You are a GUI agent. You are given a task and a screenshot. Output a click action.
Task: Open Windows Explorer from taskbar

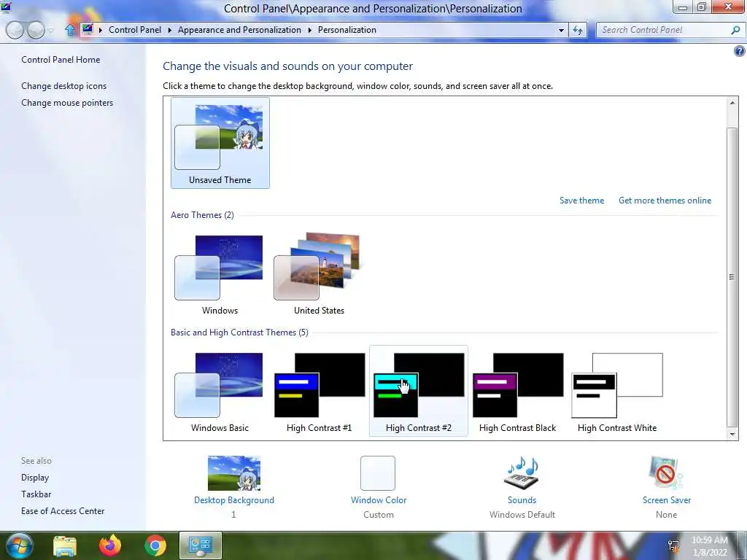pos(65,545)
